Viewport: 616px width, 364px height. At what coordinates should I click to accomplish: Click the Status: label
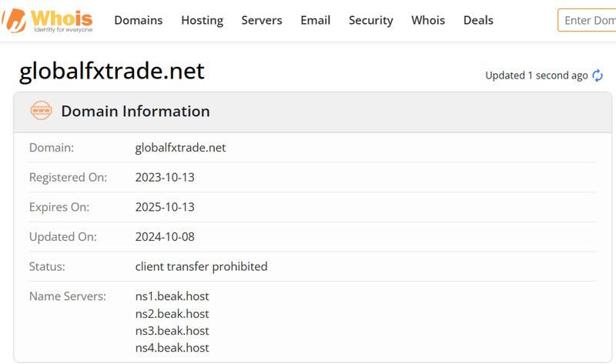point(47,266)
